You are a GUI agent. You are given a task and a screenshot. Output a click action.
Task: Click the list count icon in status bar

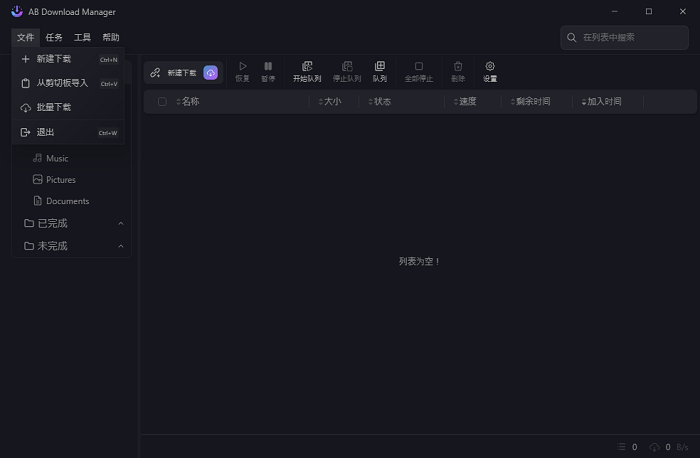(621, 446)
